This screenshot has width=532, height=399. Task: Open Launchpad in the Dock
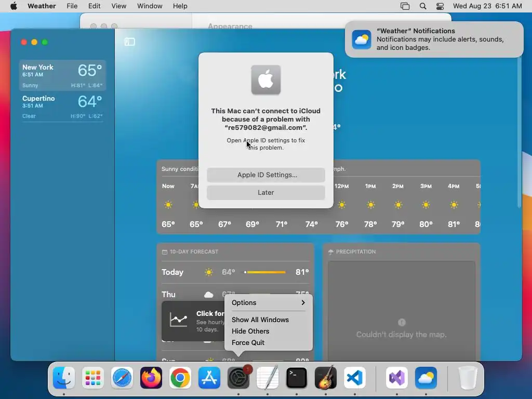tap(93, 378)
